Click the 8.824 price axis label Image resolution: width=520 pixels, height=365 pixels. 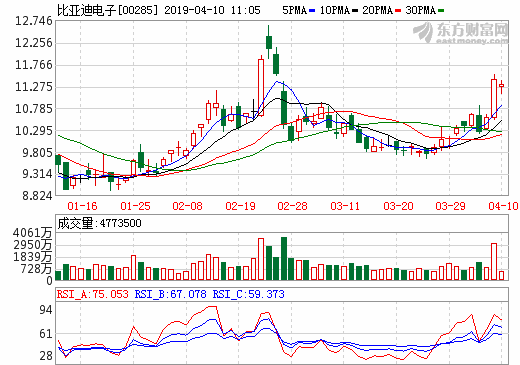(37, 196)
